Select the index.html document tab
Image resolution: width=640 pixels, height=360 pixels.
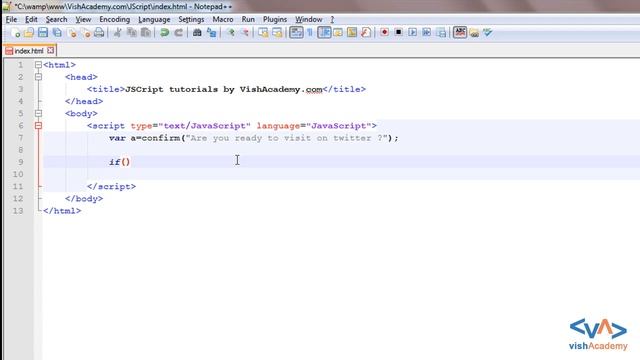(29, 51)
